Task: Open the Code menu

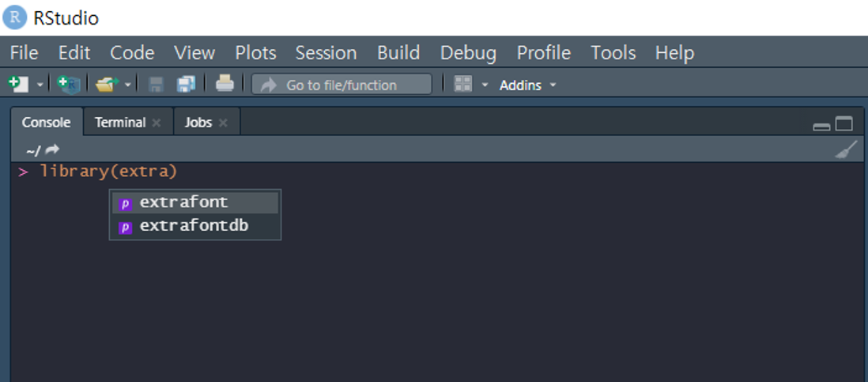Action: [x=132, y=53]
